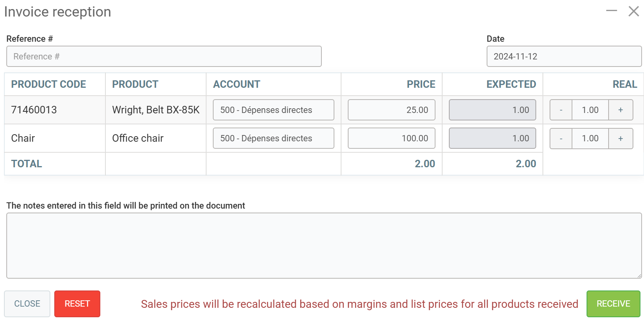Click the Reference # input field
This screenshot has height=320, width=644.
tap(164, 56)
